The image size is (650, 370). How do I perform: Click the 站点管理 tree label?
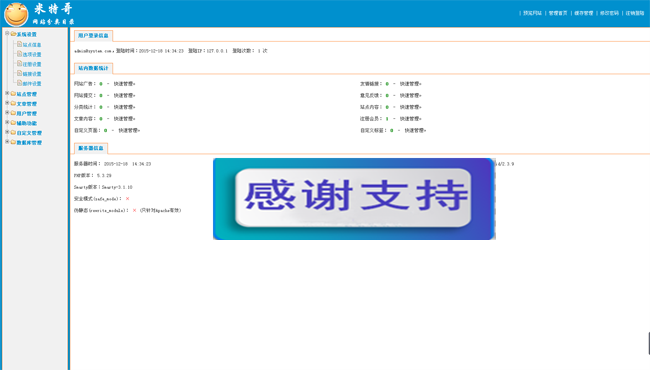(x=27, y=94)
